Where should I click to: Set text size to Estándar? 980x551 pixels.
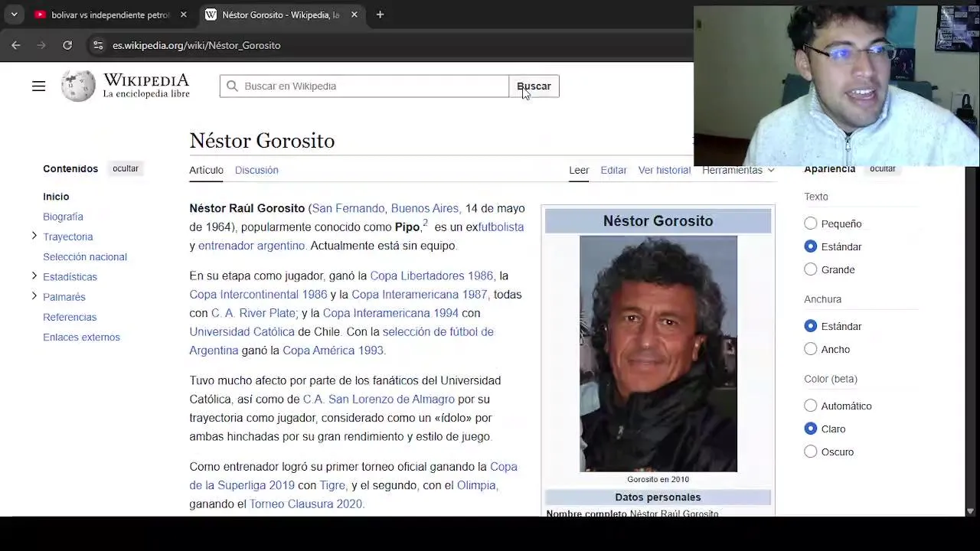(811, 246)
